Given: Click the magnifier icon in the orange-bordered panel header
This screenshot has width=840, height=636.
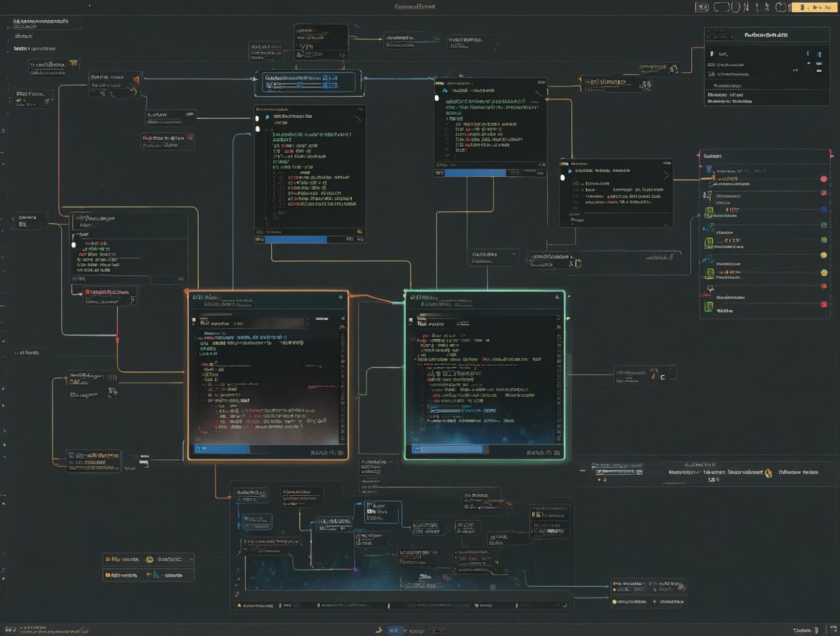Looking at the screenshot, I should pyautogui.click(x=340, y=297).
